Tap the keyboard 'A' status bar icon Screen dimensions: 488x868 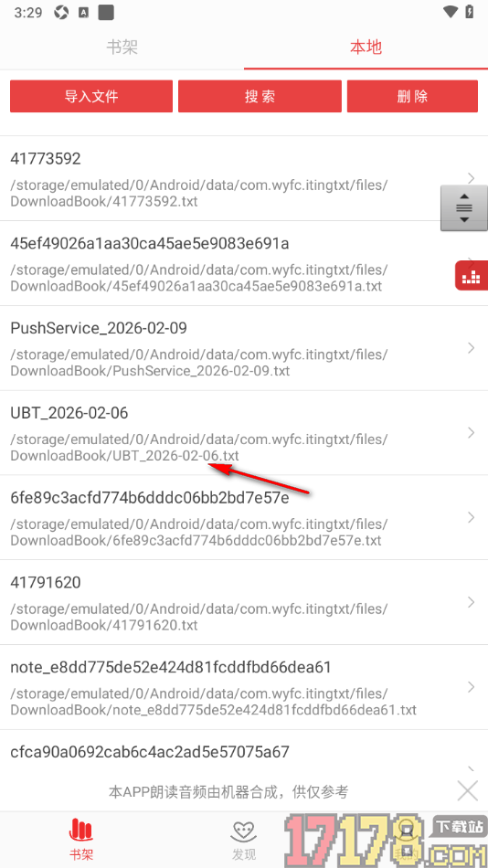point(84,13)
